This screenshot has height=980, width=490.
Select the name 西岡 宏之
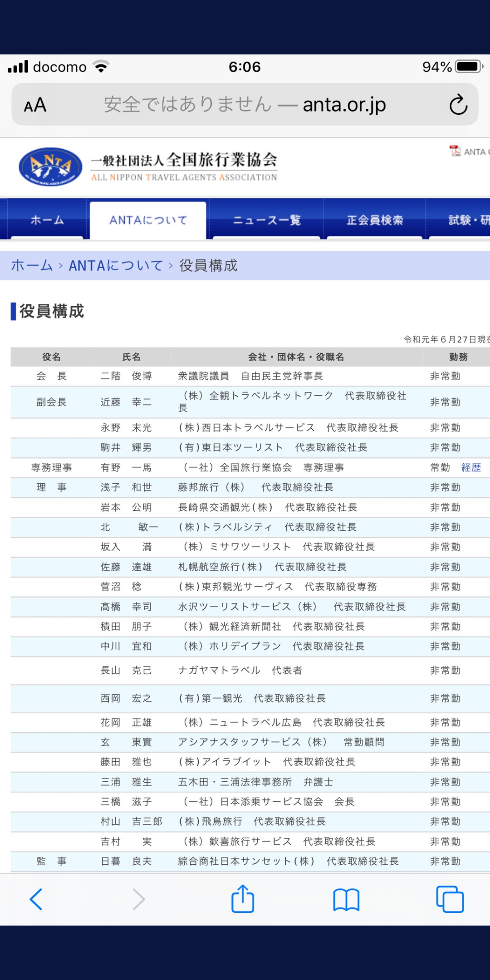coord(126,698)
